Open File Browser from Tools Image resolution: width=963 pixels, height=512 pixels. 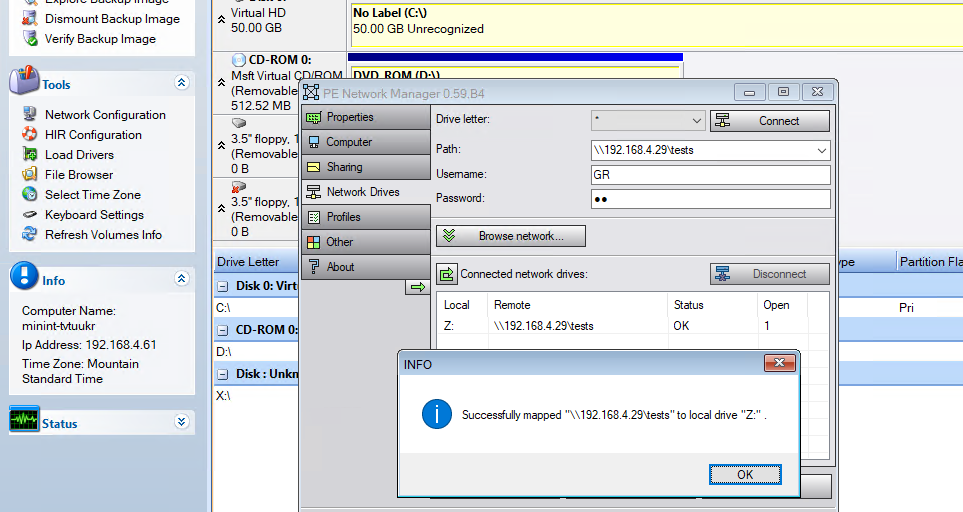79,175
